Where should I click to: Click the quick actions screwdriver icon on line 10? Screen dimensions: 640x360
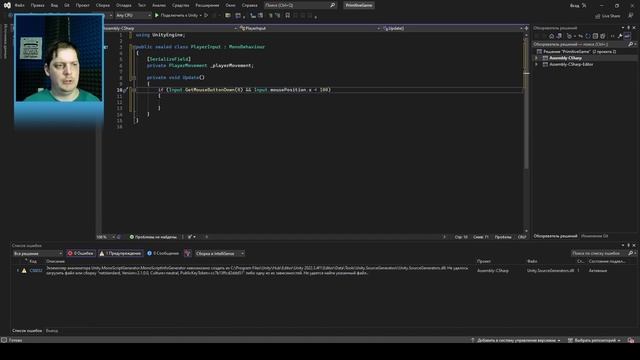click(x=125, y=89)
